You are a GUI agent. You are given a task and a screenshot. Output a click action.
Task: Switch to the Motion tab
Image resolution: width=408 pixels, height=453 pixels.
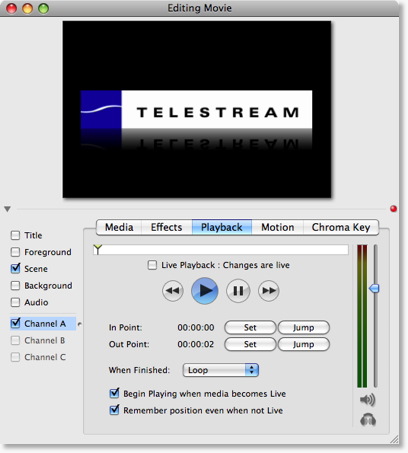(x=277, y=227)
